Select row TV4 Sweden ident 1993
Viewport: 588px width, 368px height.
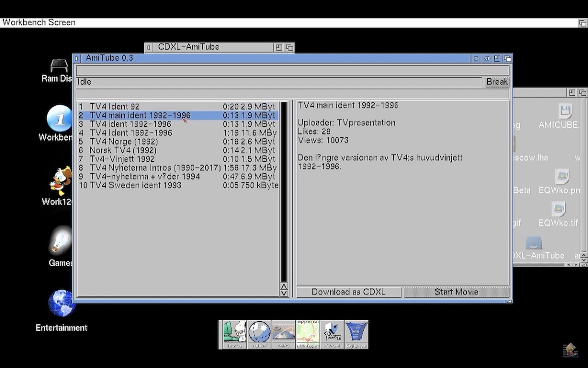tap(177, 185)
